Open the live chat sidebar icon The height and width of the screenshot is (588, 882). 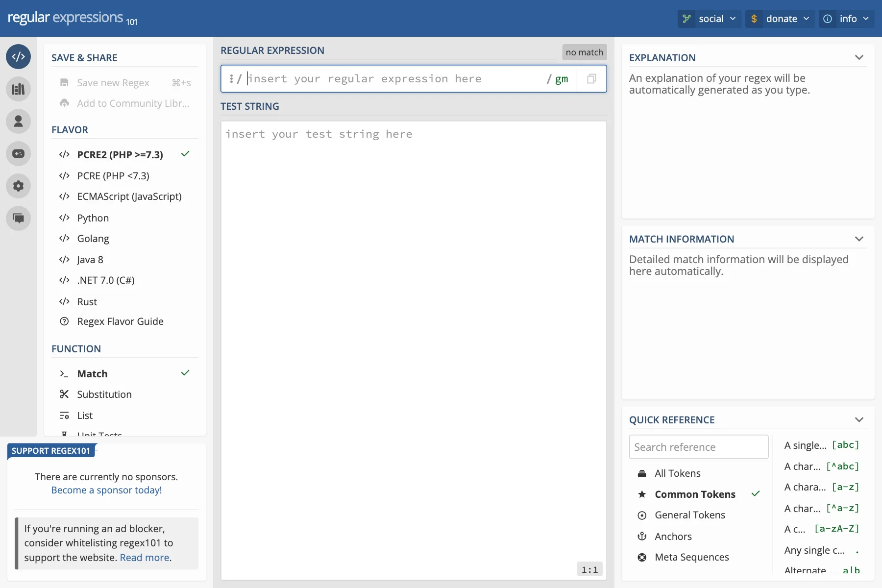pyautogui.click(x=18, y=219)
